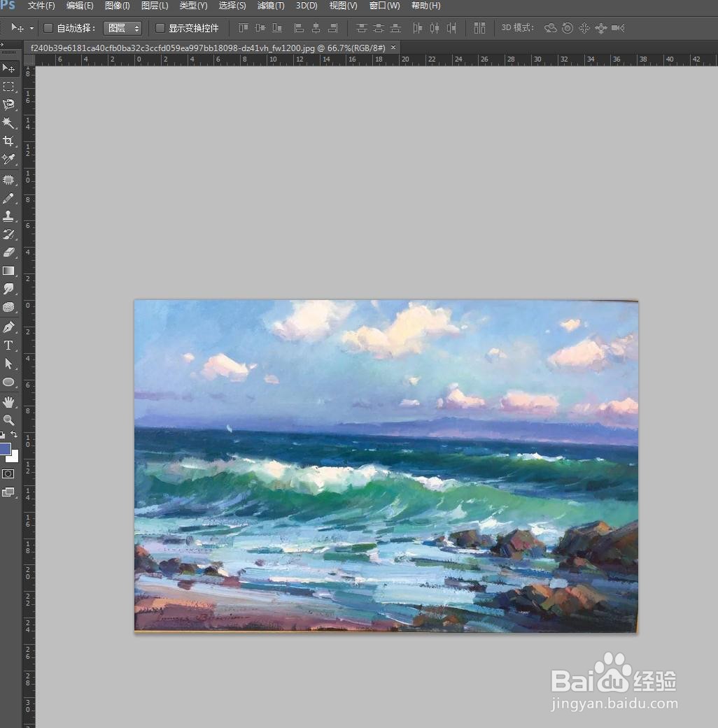Select the Clone Stamp tool
The image size is (718, 728).
point(8,216)
